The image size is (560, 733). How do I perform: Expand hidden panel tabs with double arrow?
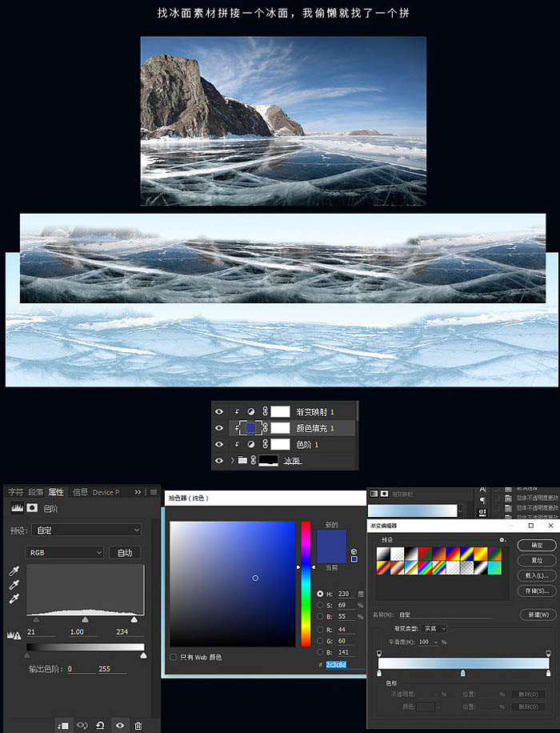coord(138,492)
